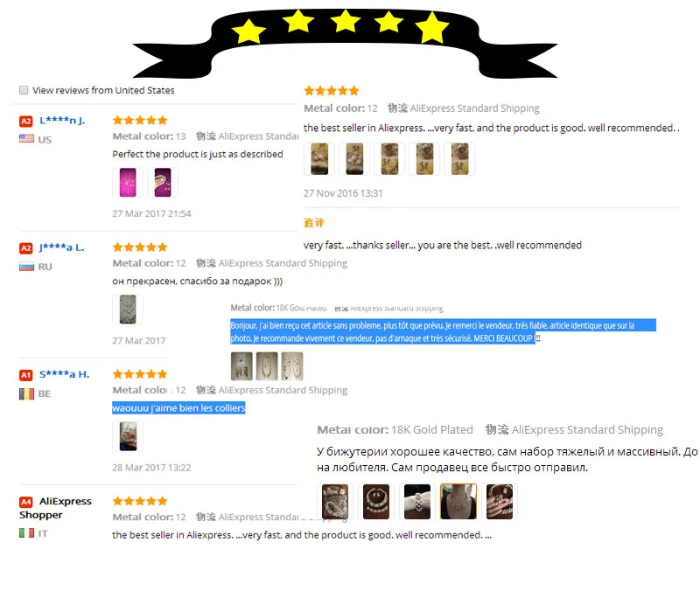Open first photo of the 27 Nov 2016 review
Image resolution: width=700 pixels, height=612 pixels.
pyautogui.click(x=319, y=159)
